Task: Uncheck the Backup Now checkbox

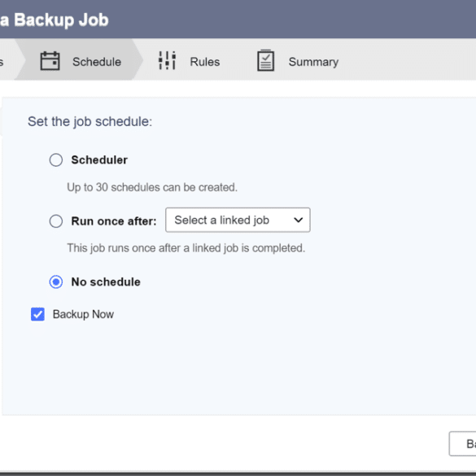Action: pyautogui.click(x=37, y=314)
